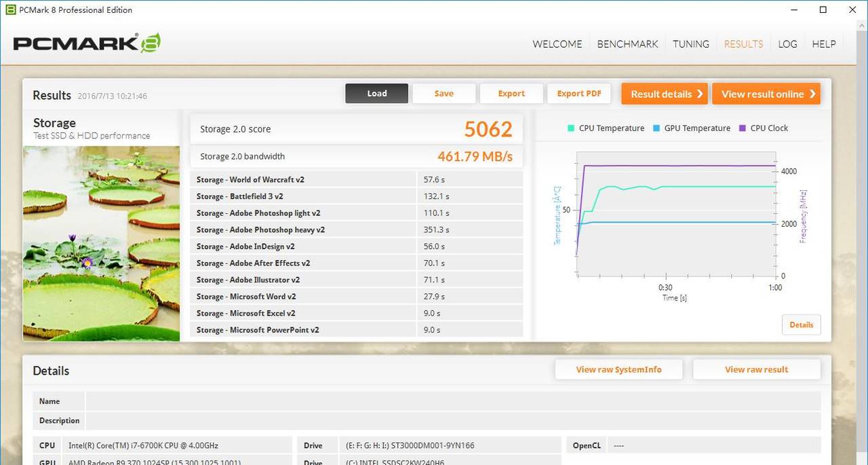
Task: Go to the LOG tab
Action: [x=787, y=44]
